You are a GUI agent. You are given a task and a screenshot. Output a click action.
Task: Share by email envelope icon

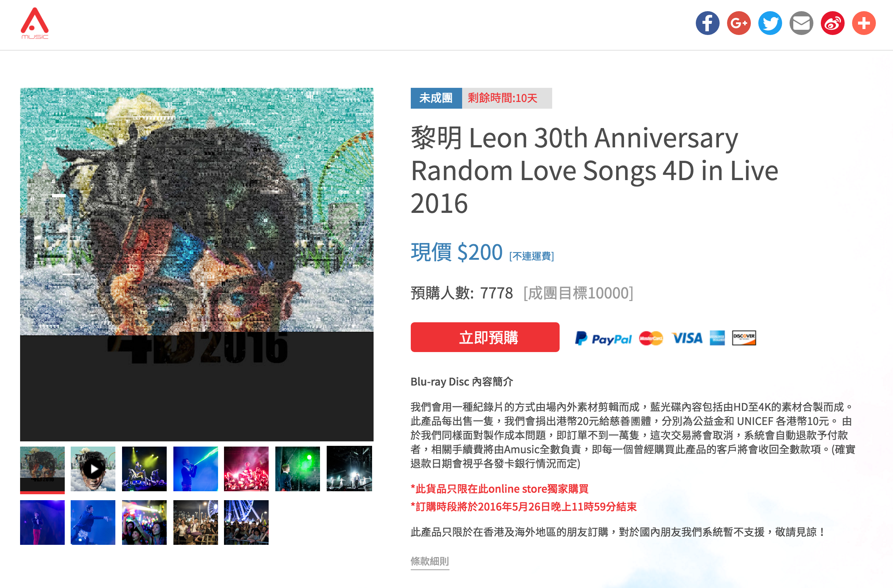(x=801, y=23)
